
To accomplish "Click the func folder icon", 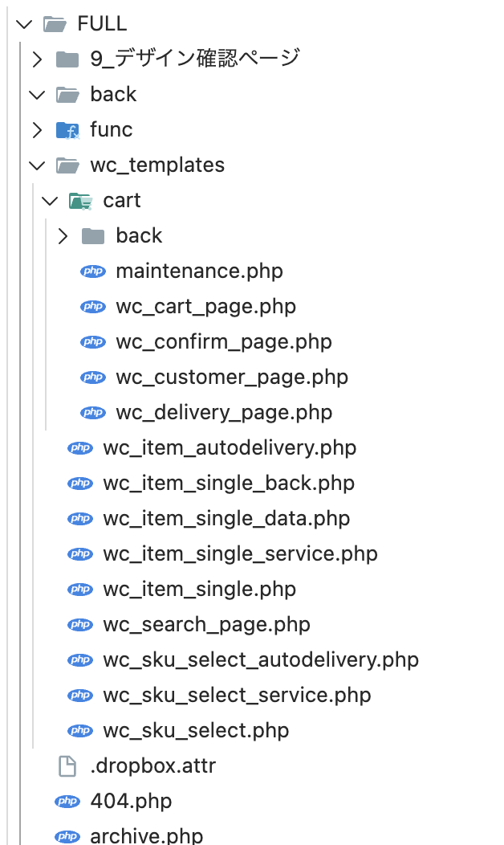I will pos(67,129).
